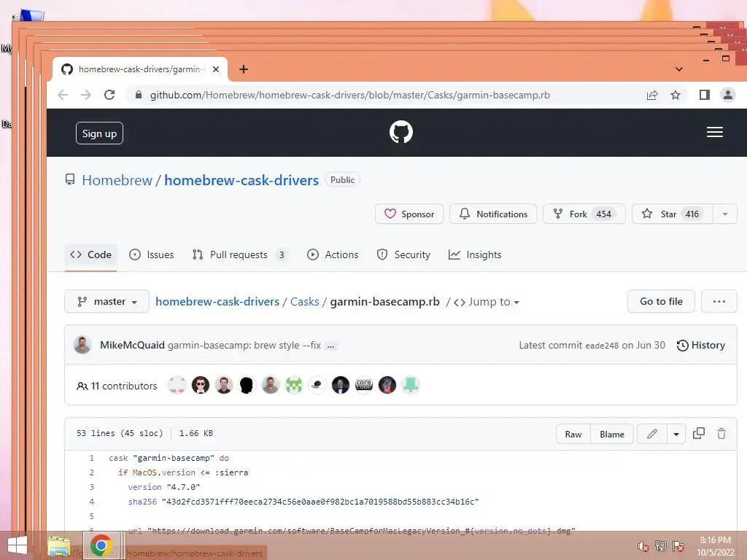Click the network tray icon
The image size is (747, 560).
(660, 545)
